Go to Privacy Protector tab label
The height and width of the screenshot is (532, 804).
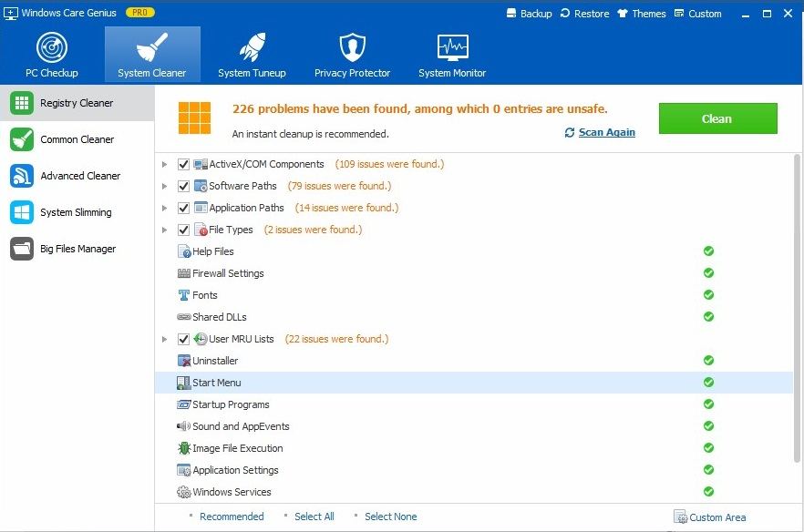pyautogui.click(x=352, y=73)
